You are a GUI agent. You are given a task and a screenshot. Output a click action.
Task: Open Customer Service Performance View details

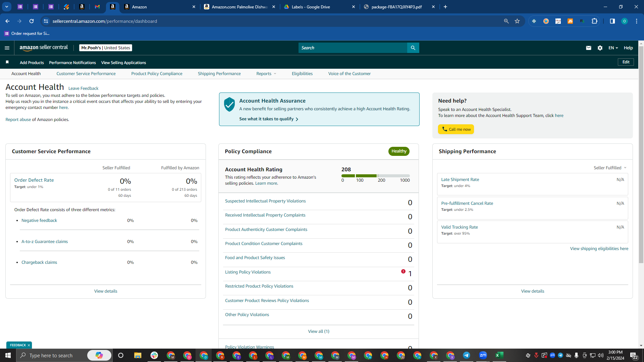point(106,291)
